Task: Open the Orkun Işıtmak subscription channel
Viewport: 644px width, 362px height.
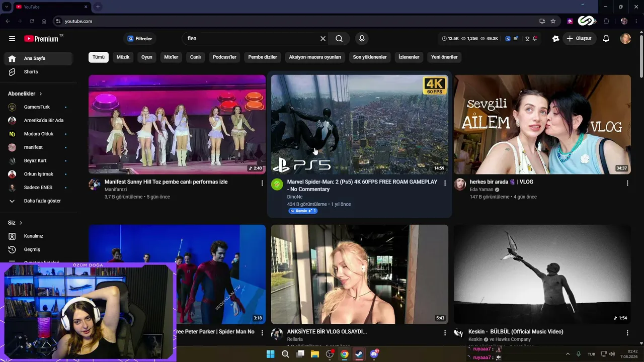Action: click(38, 174)
